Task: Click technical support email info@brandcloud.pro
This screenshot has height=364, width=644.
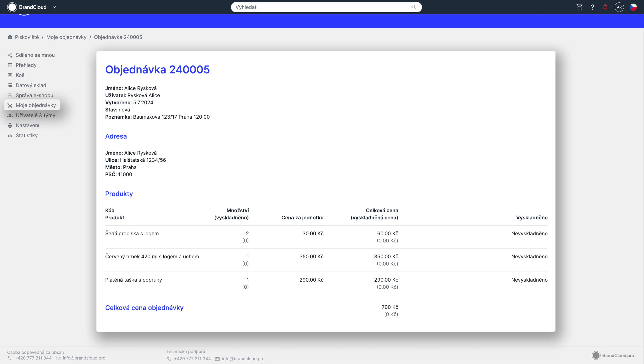Action: click(x=243, y=358)
